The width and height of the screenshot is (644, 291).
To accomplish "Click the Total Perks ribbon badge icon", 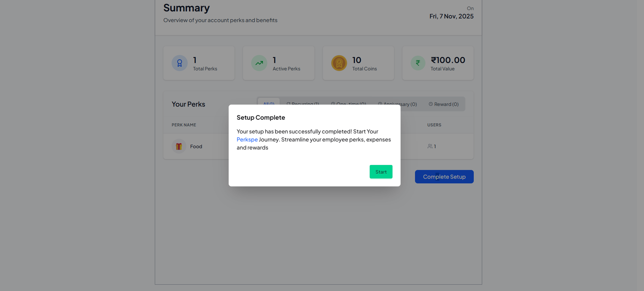I will pyautogui.click(x=180, y=63).
